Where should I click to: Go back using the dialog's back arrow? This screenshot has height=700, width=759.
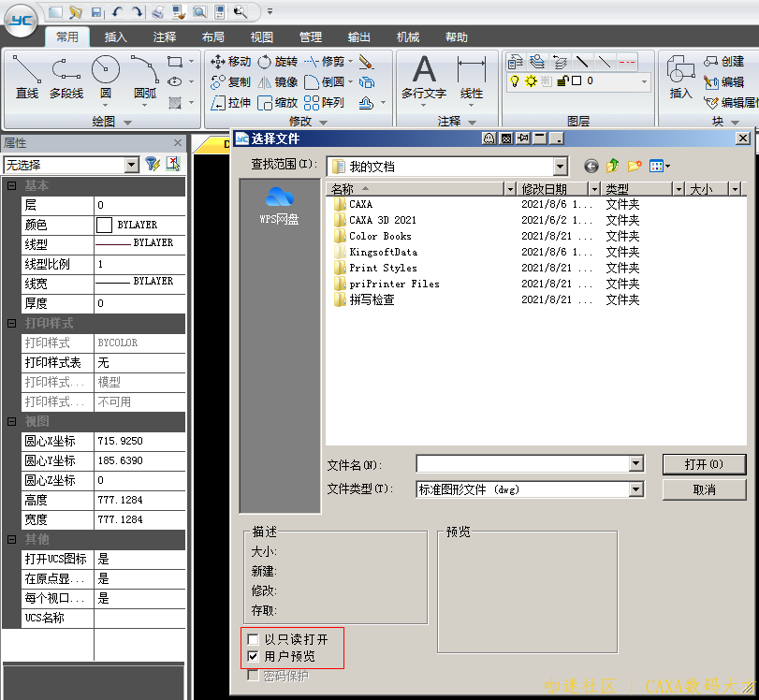coord(591,167)
